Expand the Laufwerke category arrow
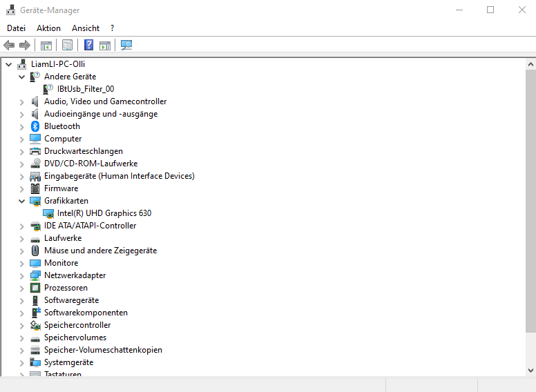 [x=22, y=238]
